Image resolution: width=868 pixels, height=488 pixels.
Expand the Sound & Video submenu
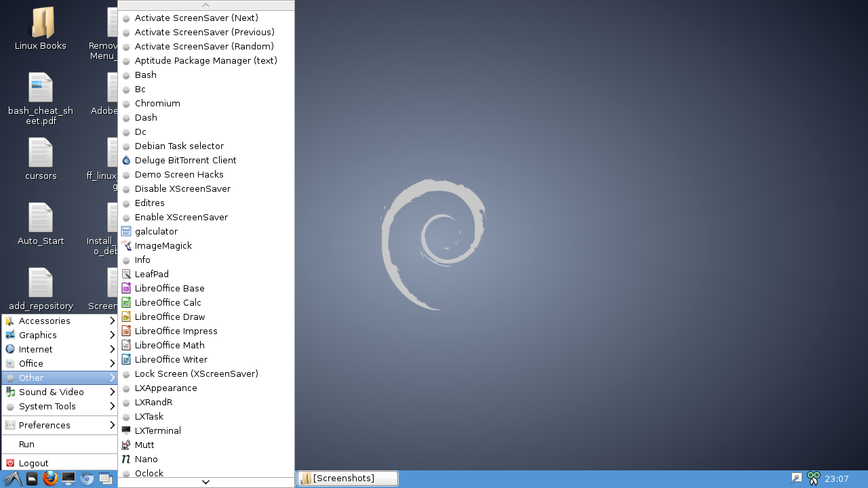tap(60, 392)
